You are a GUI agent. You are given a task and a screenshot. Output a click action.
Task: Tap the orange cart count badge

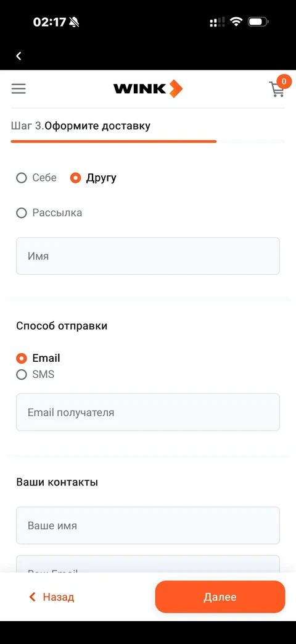pyautogui.click(x=284, y=82)
